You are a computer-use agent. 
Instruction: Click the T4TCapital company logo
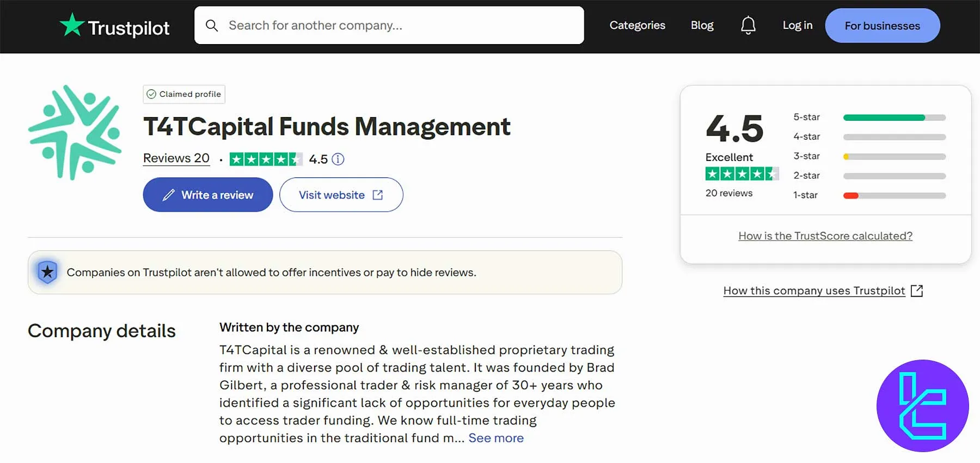[x=76, y=132]
